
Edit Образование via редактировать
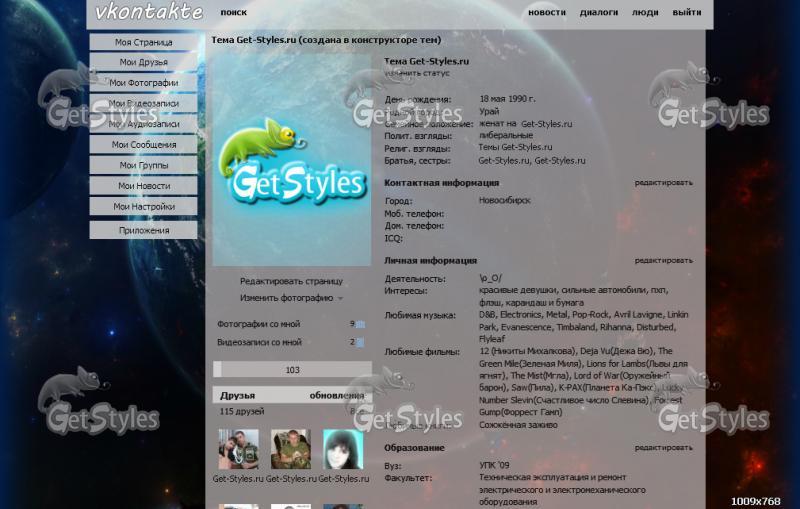pyautogui.click(x=663, y=448)
